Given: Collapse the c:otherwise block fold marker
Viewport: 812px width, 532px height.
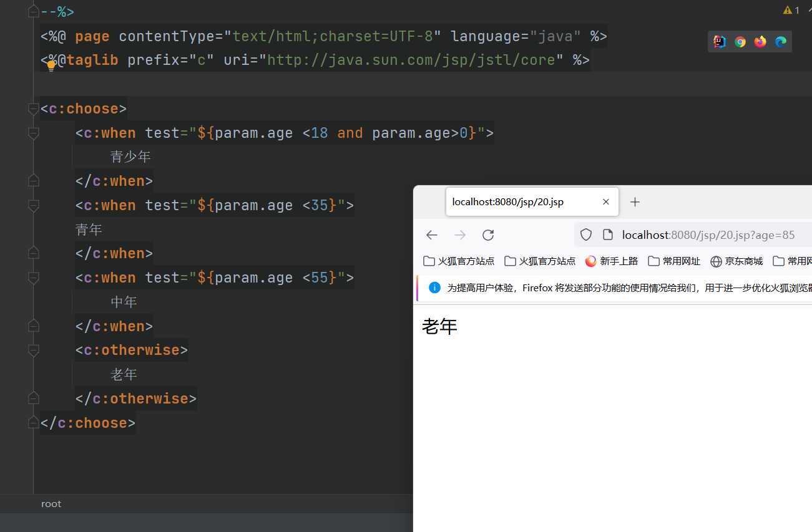Looking at the screenshot, I should pyautogui.click(x=33, y=350).
